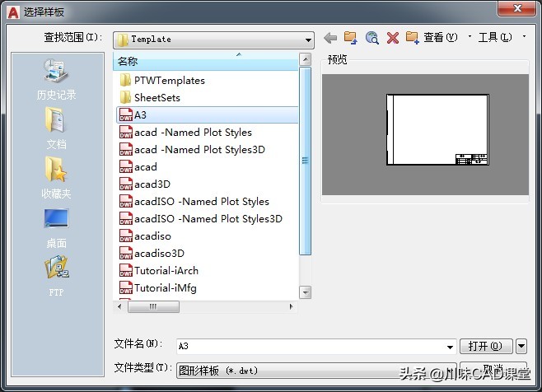Screen dimensions: 542x392
Task: Expand the arrow next to 打开 button
Action: point(521,346)
